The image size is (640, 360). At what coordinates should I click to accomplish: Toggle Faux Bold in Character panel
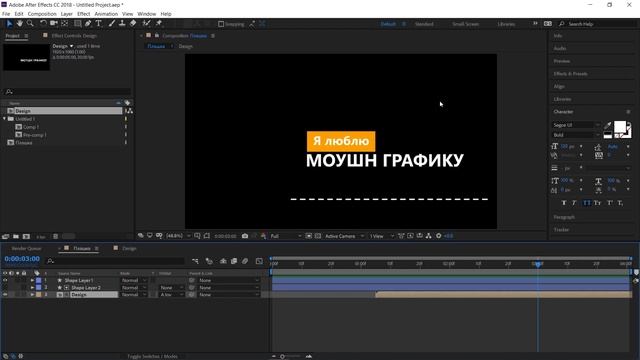point(564,203)
